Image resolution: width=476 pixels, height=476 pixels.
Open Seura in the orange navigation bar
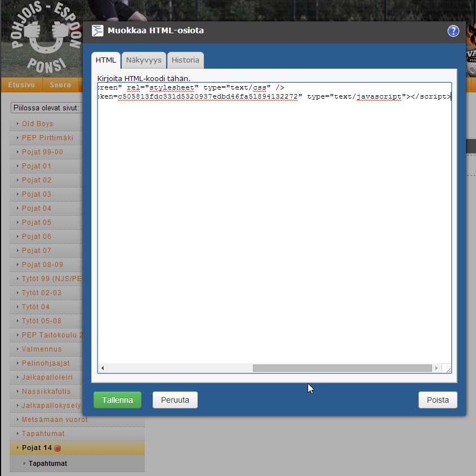pos(60,85)
